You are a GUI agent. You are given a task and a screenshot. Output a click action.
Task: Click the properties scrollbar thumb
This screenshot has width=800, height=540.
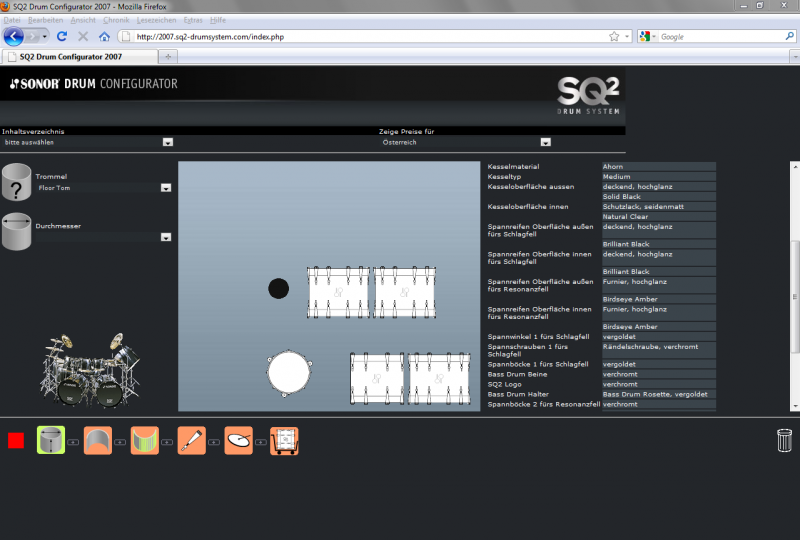tap(794, 296)
